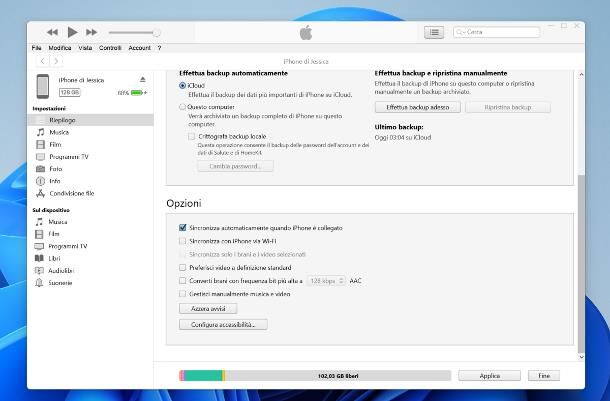The height and width of the screenshot is (401, 610).
Task: Adjust the volume slider knob
Action: [156, 33]
